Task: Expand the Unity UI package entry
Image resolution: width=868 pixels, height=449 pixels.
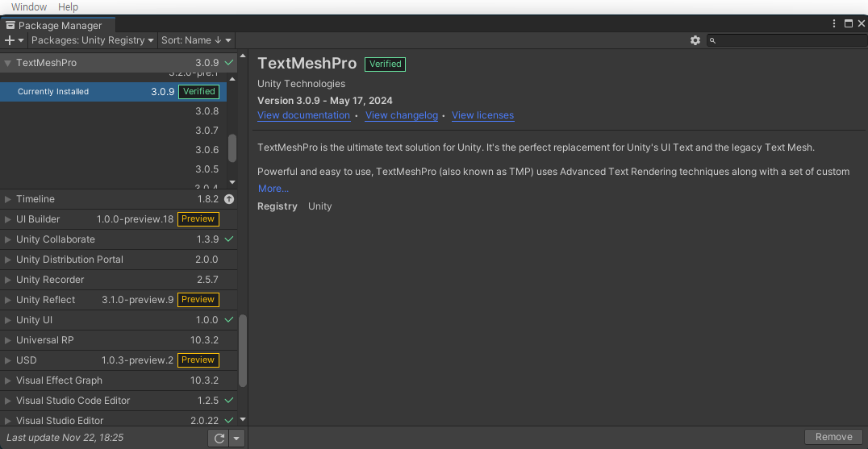Action: [x=8, y=320]
